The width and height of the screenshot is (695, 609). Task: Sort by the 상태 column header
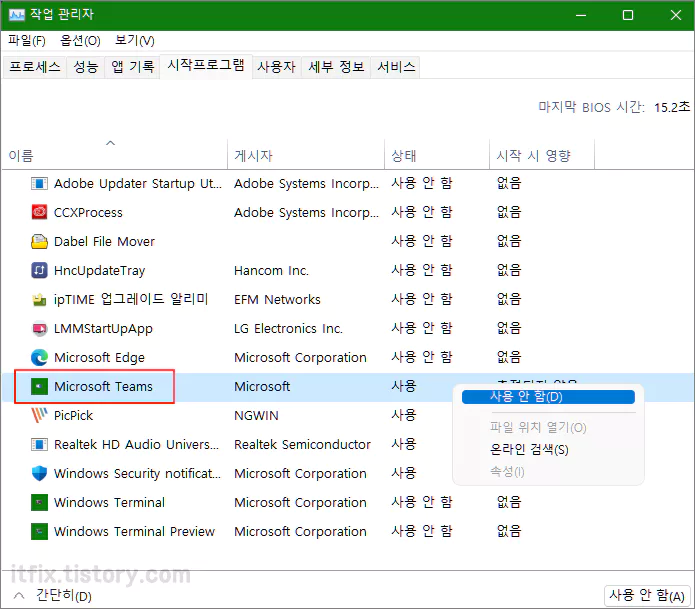coord(437,156)
